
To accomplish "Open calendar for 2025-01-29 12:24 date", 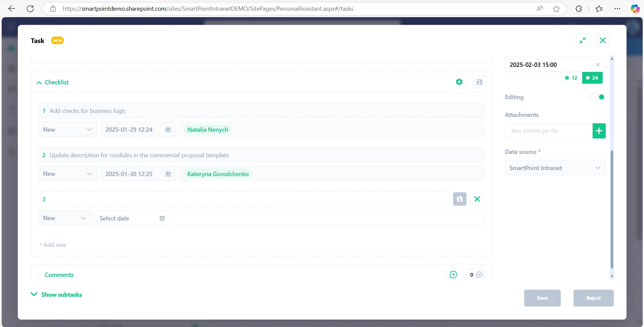I will [168, 130].
